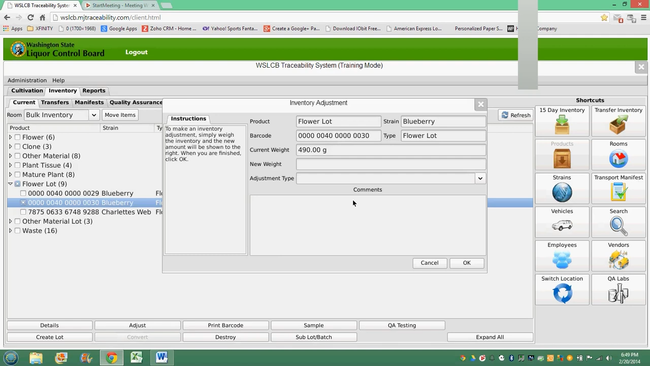Switch to the Quality Assurance sub-tab
Viewport: 650px width, 366px height.
click(136, 102)
